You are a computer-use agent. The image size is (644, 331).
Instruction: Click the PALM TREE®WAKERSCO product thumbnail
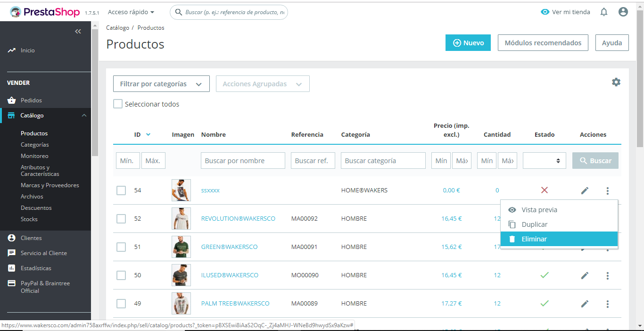click(x=181, y=304)
